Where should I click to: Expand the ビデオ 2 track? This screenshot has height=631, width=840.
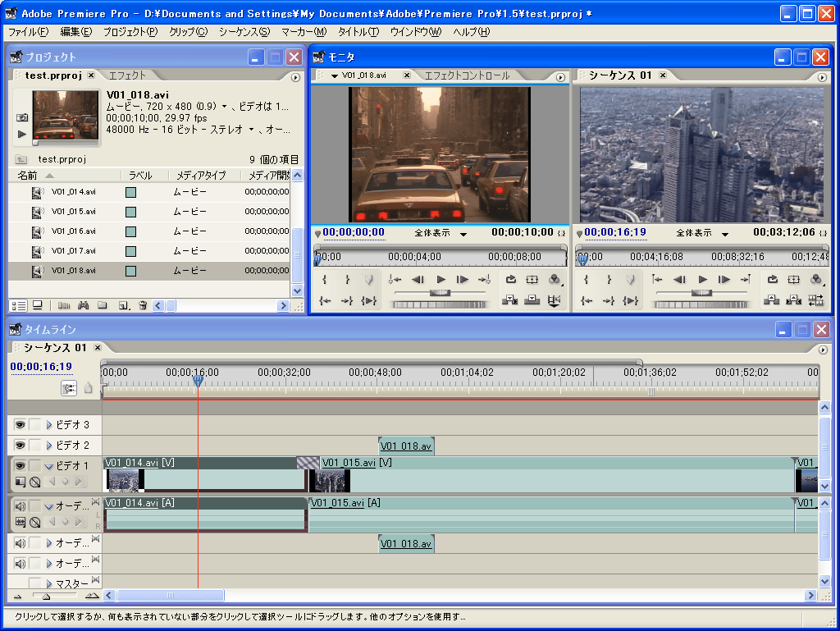pos(48,445)
